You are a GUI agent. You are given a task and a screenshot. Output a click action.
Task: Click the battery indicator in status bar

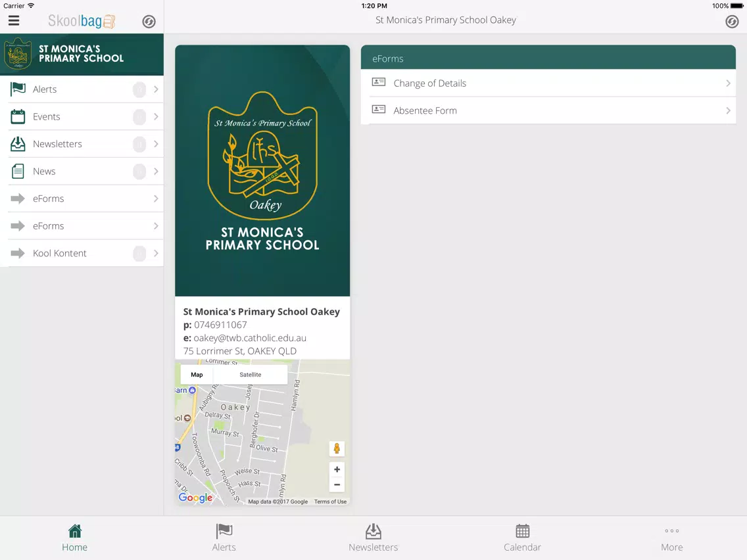[x=736, y=6]
